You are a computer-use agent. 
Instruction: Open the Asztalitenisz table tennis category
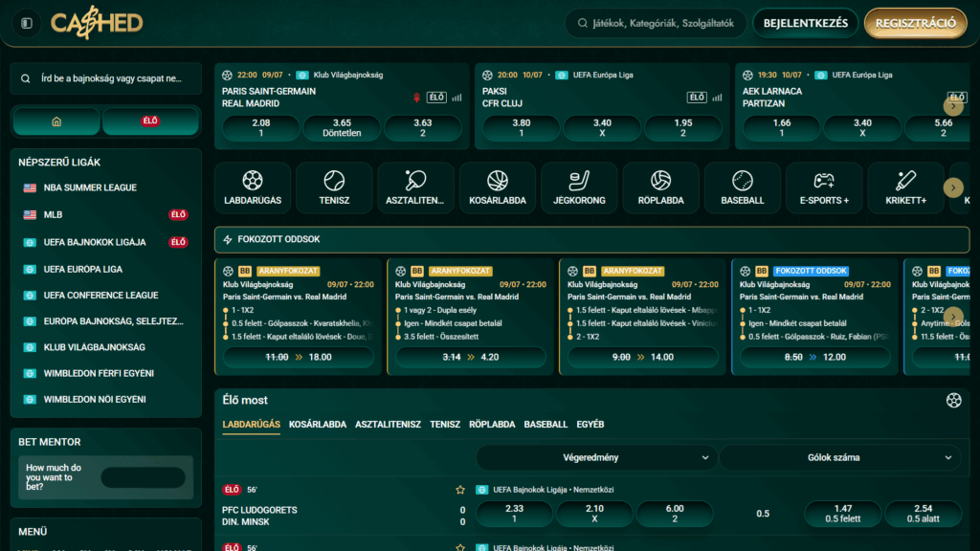[x=415, y=188]
